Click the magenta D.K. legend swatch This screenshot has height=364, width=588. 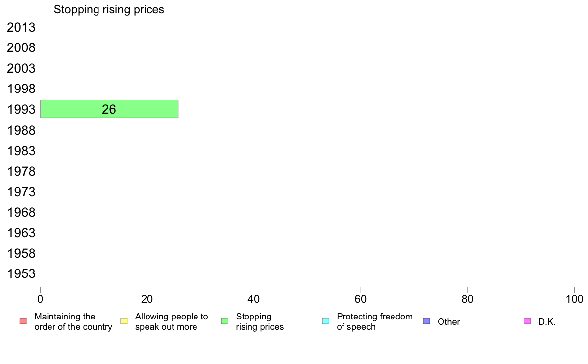coord(527,321)
